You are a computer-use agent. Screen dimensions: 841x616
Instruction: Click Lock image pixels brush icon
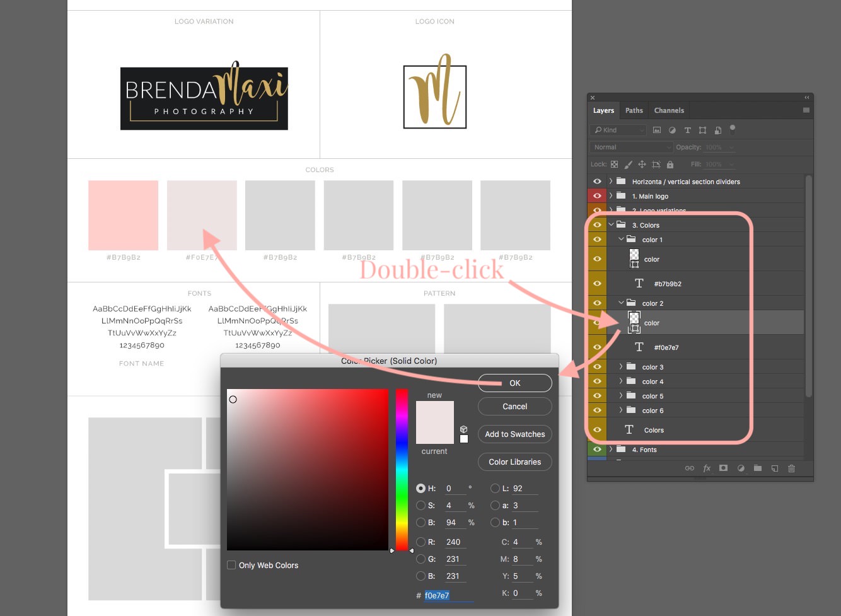[628, 164]
